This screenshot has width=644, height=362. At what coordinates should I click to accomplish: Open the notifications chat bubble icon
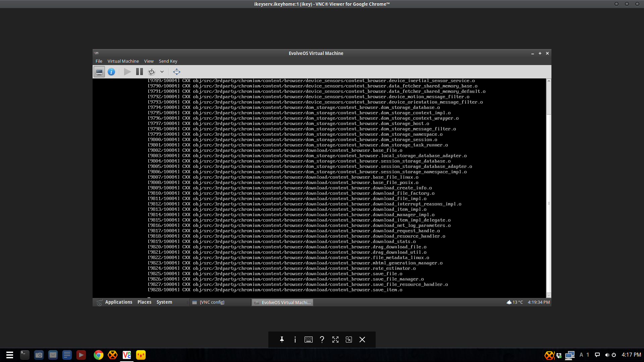(597, 355)
